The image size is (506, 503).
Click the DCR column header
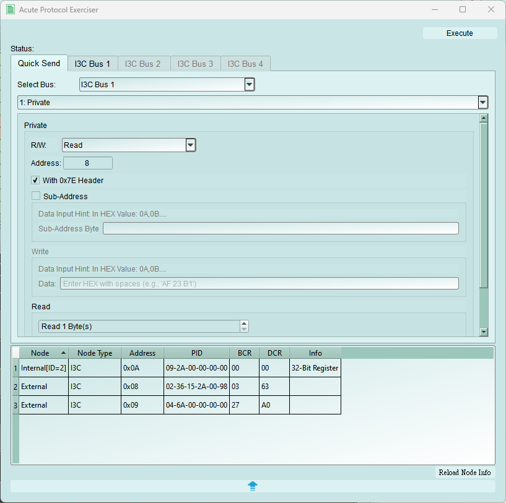[x=275, y=353]
